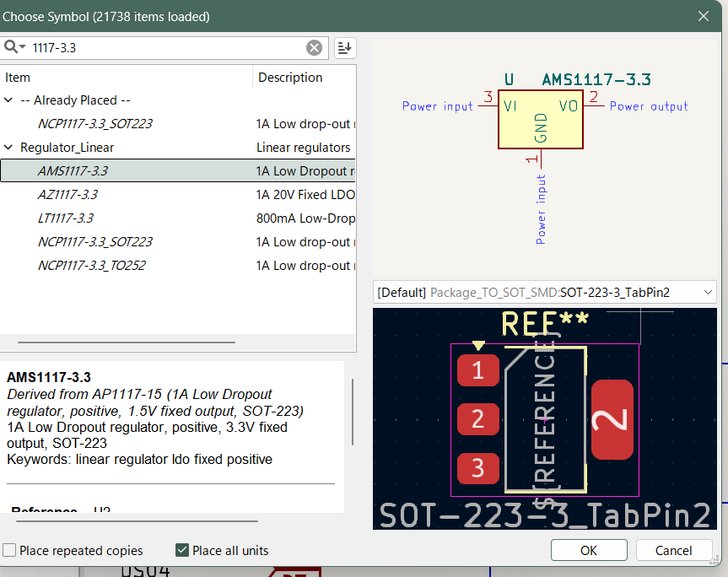Click pad 1 in footprint preview
Image resolution: width=728 pixels, height=577 pixels.
(478, 369)
